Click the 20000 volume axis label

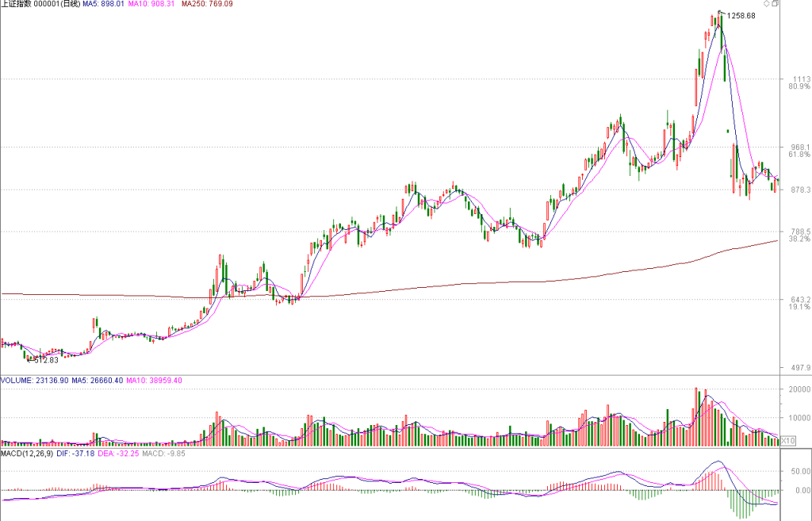coord(799,389)
